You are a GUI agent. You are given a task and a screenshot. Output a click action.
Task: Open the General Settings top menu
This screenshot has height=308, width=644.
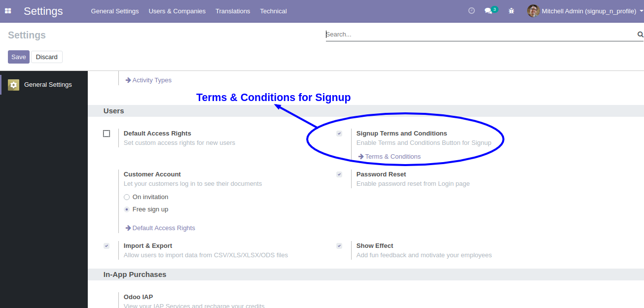115,11
